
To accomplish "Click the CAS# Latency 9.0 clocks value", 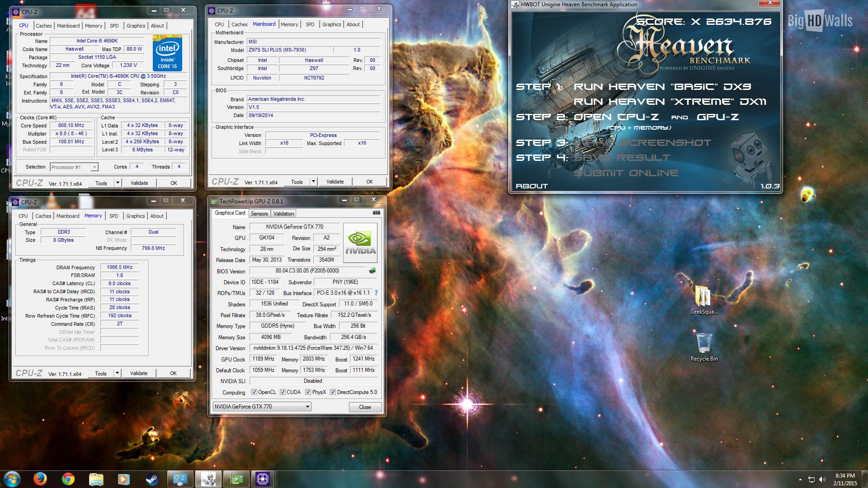I will click(119, 283).
